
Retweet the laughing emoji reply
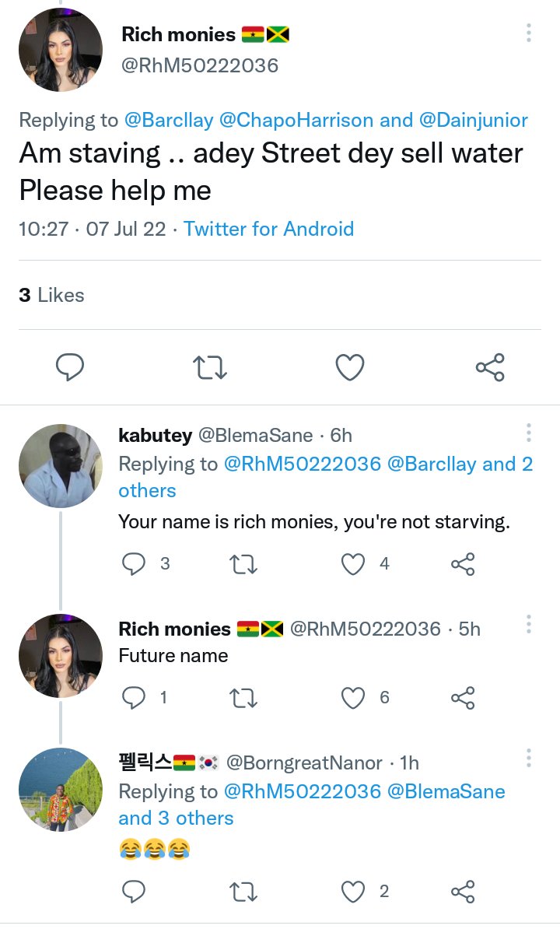(243, 892)
